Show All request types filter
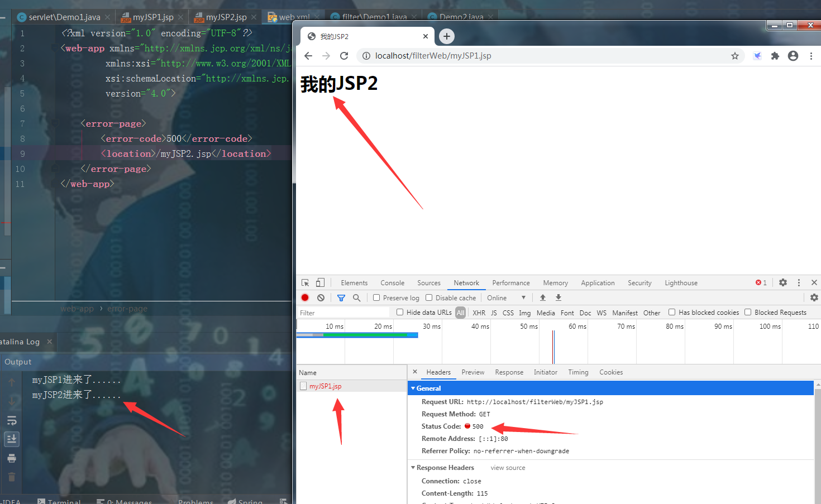Viewport: 821px width, 504px height. pos(460,313)
